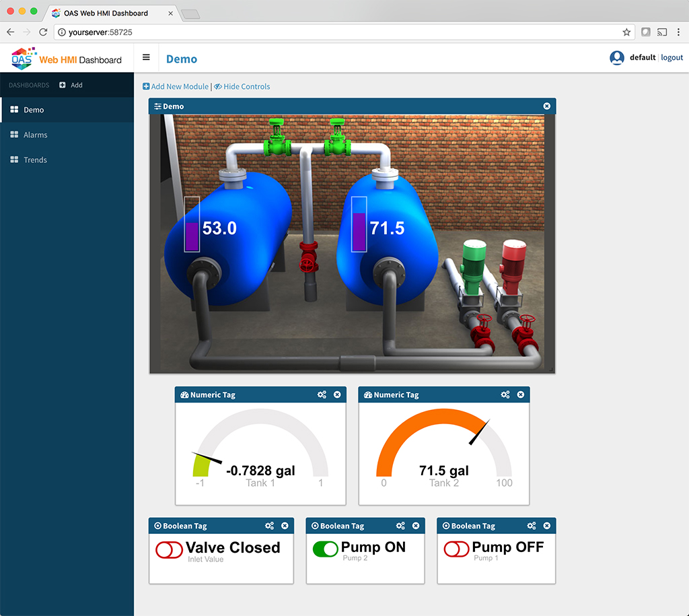Toggle the Inlet Valve switch
The width and height of the screenshot is (689, 616).
click(169, 550)
